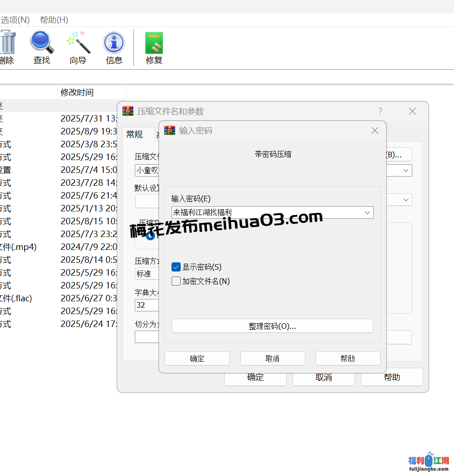This screenshot has height=476, width=454.
Task: Open the Wizard (向导) tool
Action: (78, 44)
